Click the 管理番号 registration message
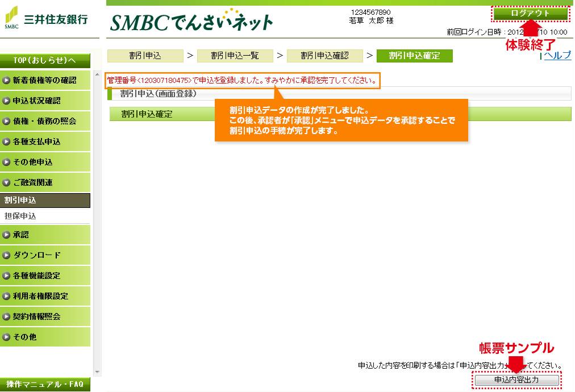Viewport: 575px width, 392px height. point(243,80)
